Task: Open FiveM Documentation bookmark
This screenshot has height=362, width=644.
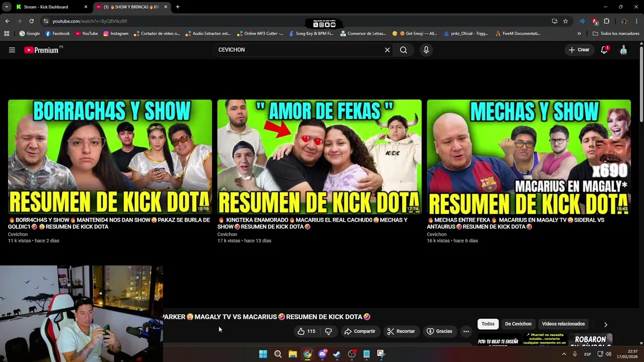Action: [x=518, y=34]
